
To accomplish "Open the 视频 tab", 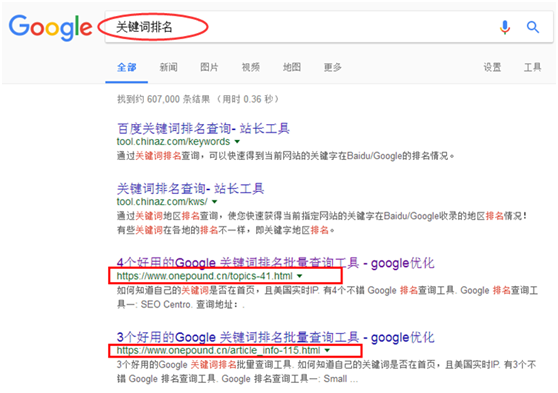I will (x=251, y=67).
